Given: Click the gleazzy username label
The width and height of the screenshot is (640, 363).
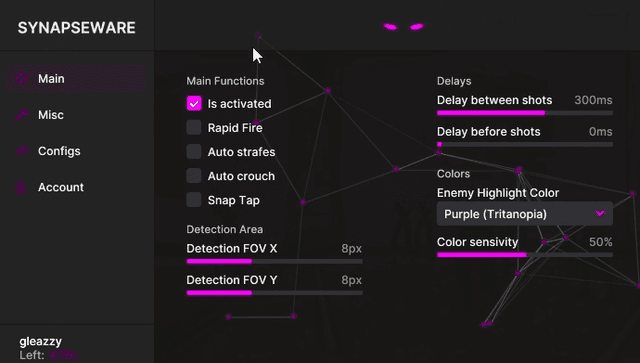Looking at the screenshot, I should pos(40,341).
